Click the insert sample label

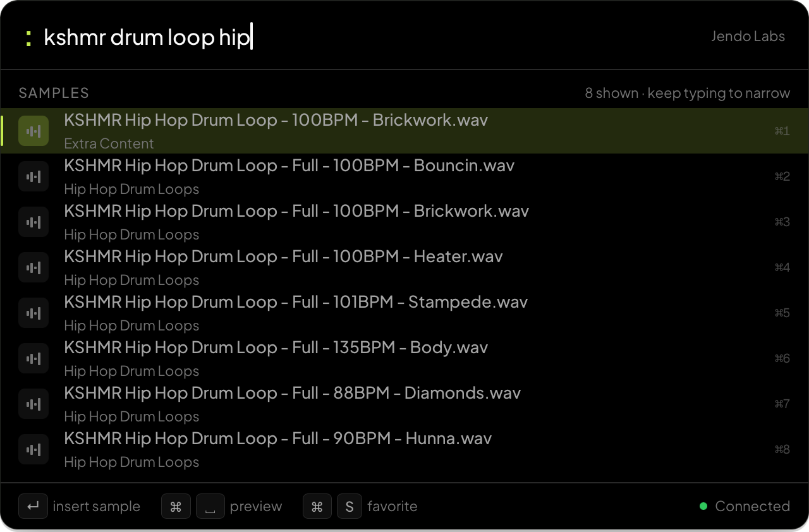coord(97,506)
